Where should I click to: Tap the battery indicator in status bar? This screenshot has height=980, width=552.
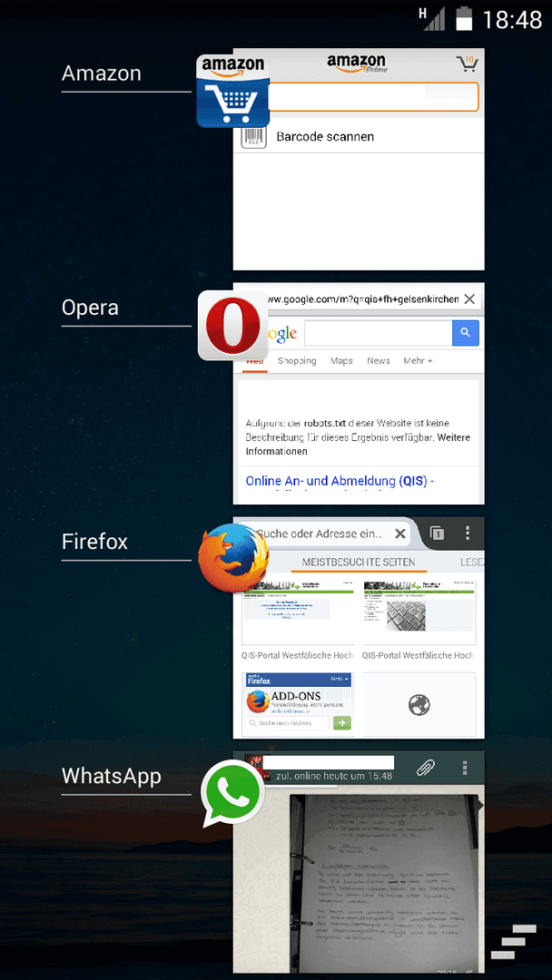coord(464,19)
